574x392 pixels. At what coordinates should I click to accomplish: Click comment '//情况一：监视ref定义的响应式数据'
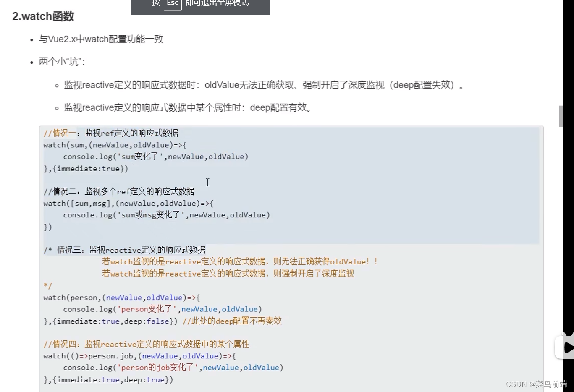pyautogui.click(x=111, y=133)
